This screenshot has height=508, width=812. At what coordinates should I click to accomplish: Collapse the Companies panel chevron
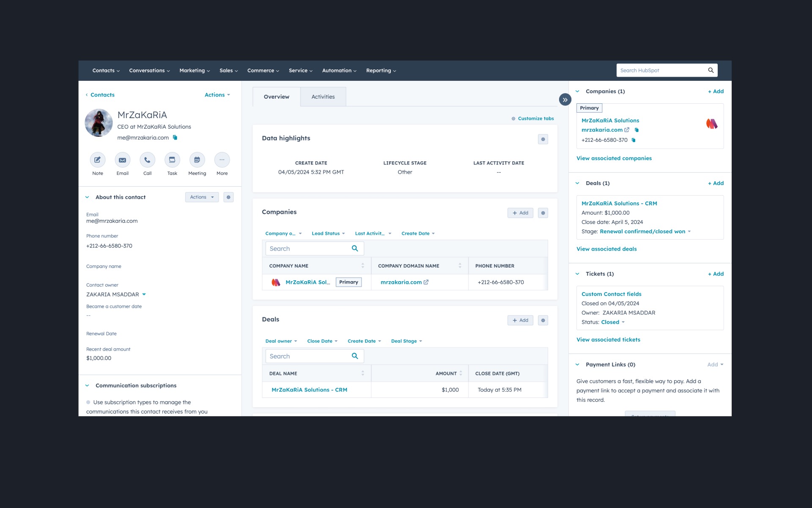click(579, 91)
